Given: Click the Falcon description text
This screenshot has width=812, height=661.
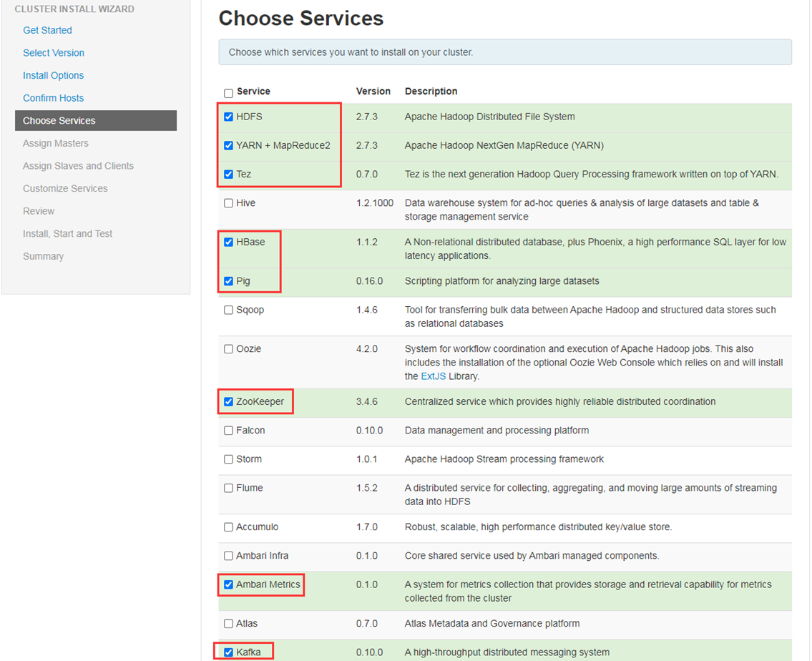Looking at the screenshot, I should click(x=497, y=430).
